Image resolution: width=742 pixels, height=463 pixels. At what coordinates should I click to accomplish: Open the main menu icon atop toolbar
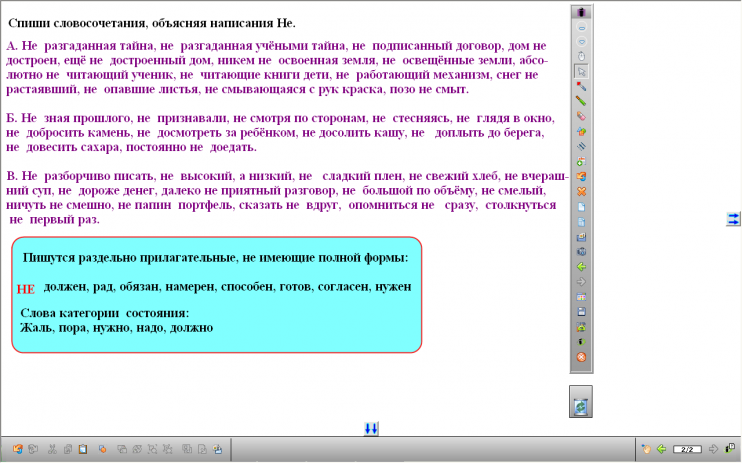click(581, 12)
